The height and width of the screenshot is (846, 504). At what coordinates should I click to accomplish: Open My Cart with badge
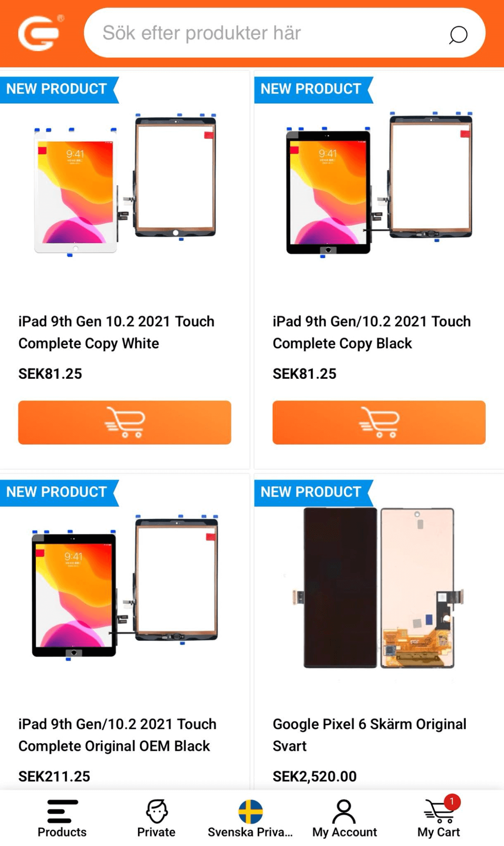pos(439,818)
